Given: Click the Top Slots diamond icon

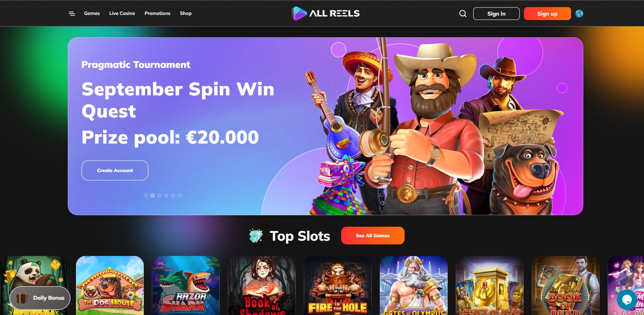Looking at the screenshot, I should 256,236.
